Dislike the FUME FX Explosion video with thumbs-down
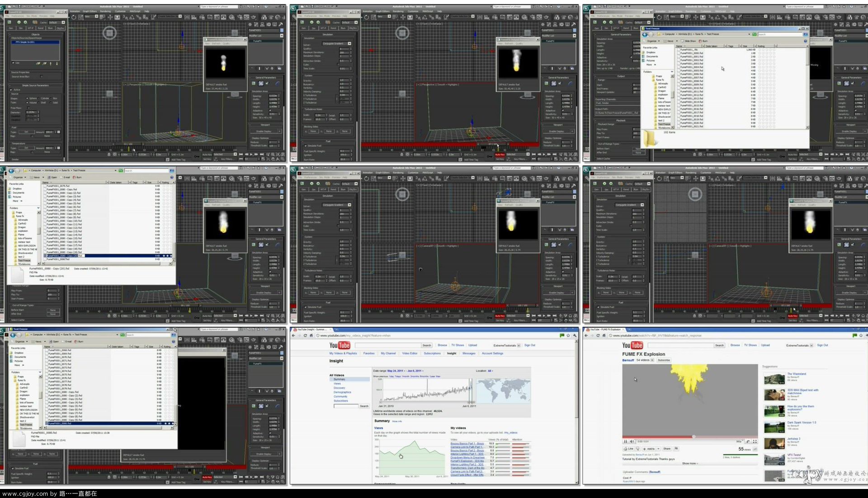 tap(637, 449)
